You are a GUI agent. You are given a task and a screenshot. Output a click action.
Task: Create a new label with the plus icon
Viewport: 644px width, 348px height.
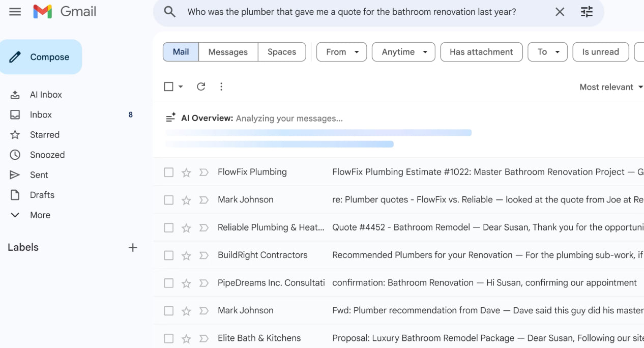tap(133, 248)
